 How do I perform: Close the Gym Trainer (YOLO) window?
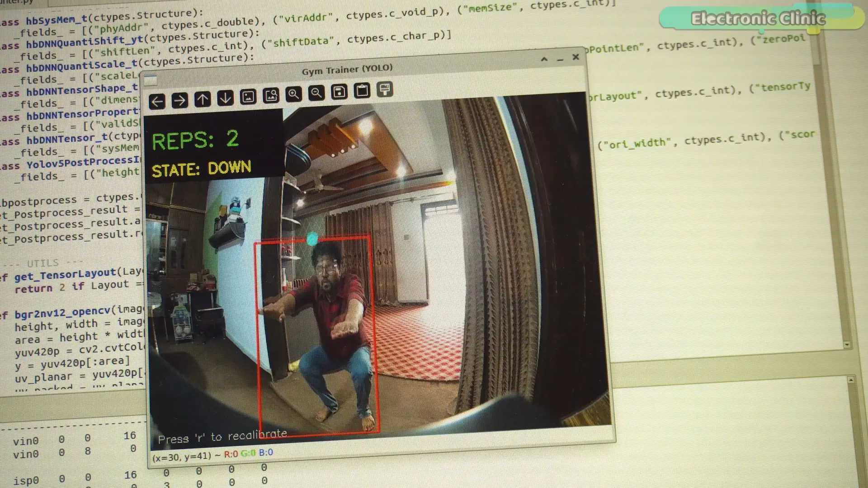[x=576, y=57]
